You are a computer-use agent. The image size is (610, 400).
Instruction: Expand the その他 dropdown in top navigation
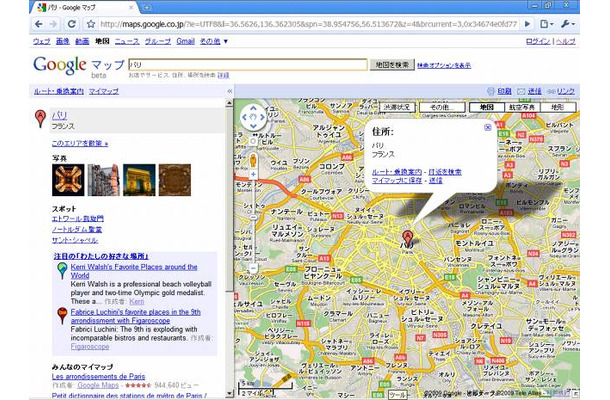tap(214, 41)
